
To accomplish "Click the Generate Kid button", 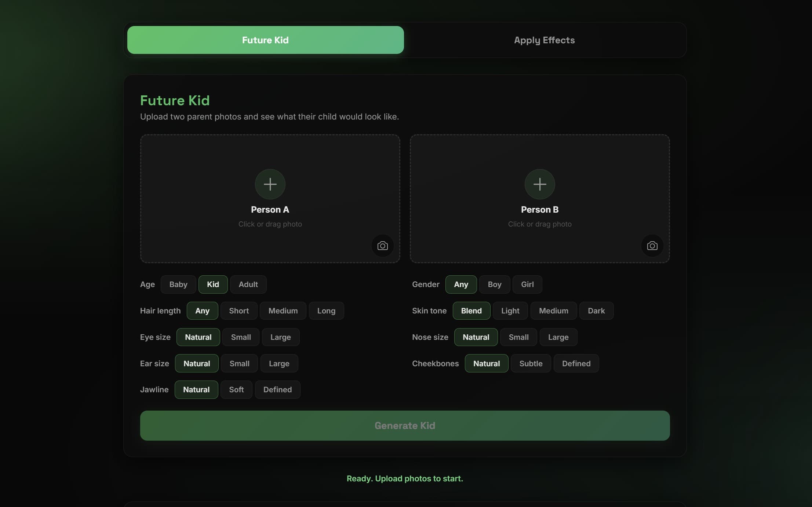I will click(x=405, y=426).
